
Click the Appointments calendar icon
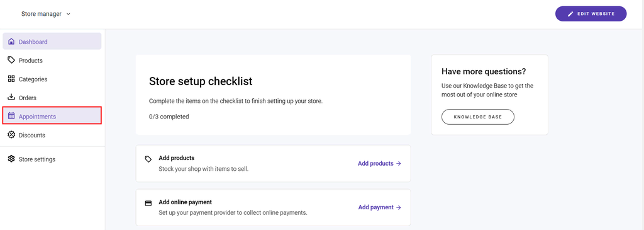11,116
